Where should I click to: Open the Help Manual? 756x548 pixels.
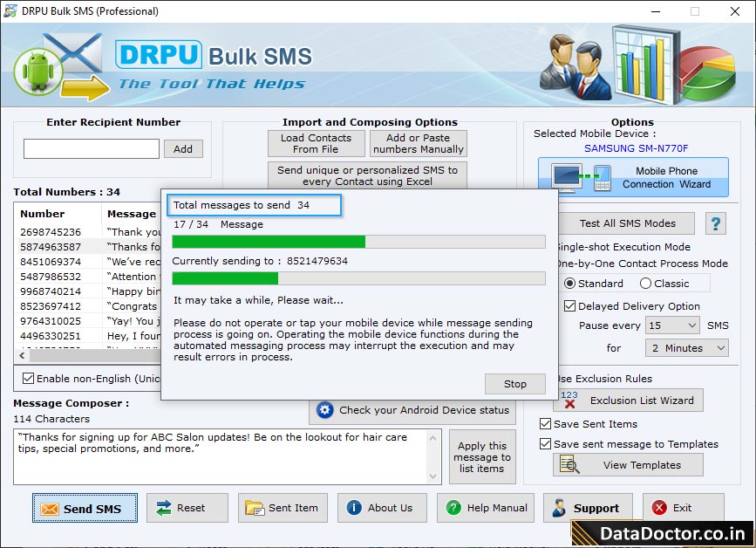pos(485,508)
